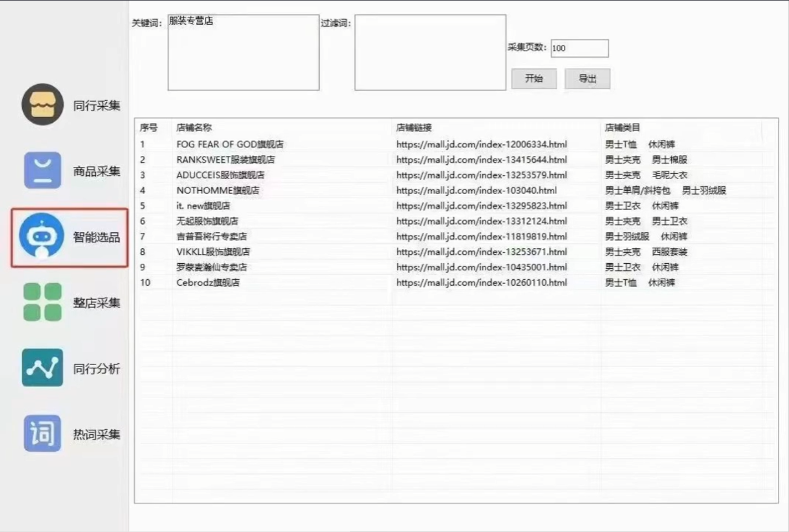Open FOG FEAR OF GOD store link
Screen dimensions: 789x532
point(481,144)
